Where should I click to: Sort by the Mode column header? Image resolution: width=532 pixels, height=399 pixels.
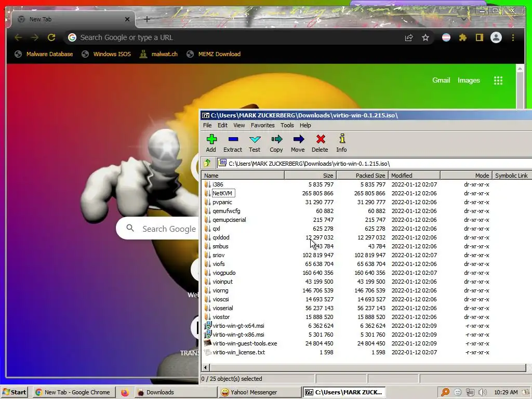coord(466,176)
